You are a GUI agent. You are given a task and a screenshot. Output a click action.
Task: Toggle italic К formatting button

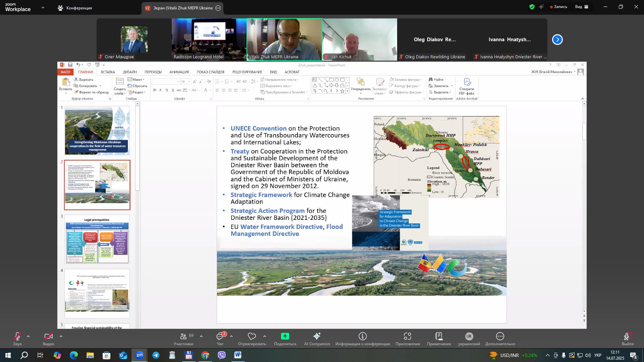(161, 90)
